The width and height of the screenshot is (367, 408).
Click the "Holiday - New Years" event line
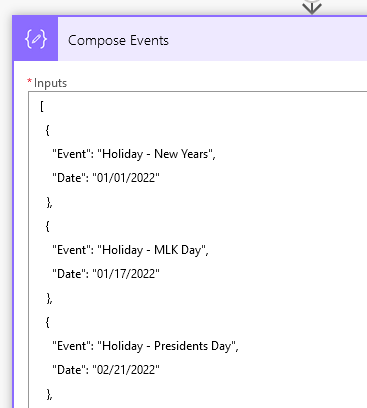coord(134,154)
